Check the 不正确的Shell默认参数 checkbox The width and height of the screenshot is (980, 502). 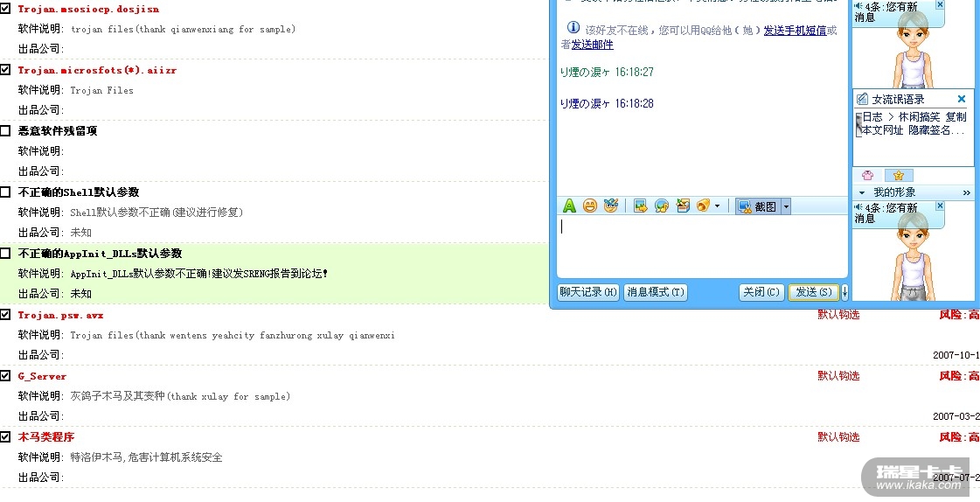[5, 192]
